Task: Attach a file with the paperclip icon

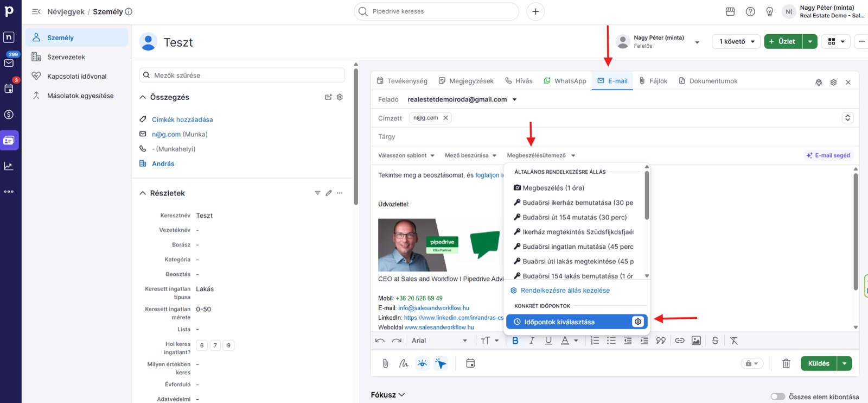Action: pos(385,363)
